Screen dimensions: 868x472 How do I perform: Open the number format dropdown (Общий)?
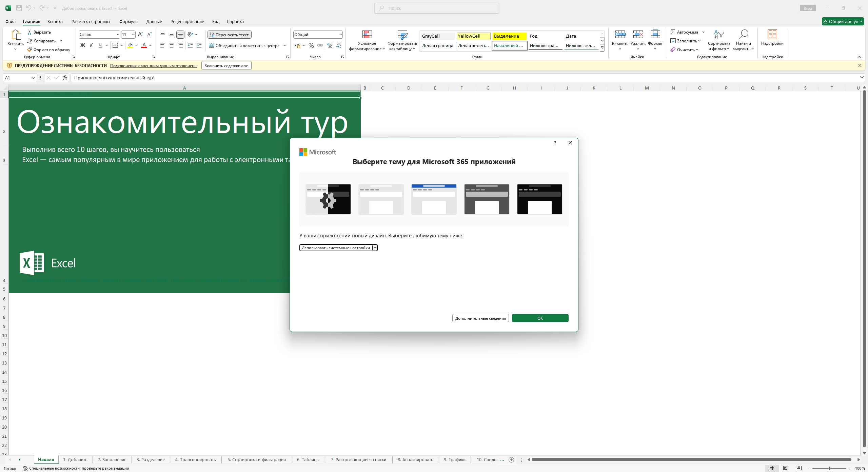coord(340,35)
